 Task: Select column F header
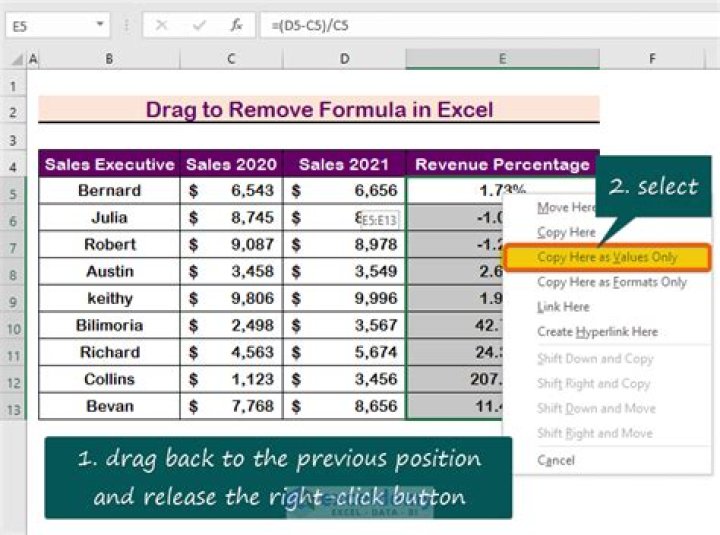pos(652,59)
